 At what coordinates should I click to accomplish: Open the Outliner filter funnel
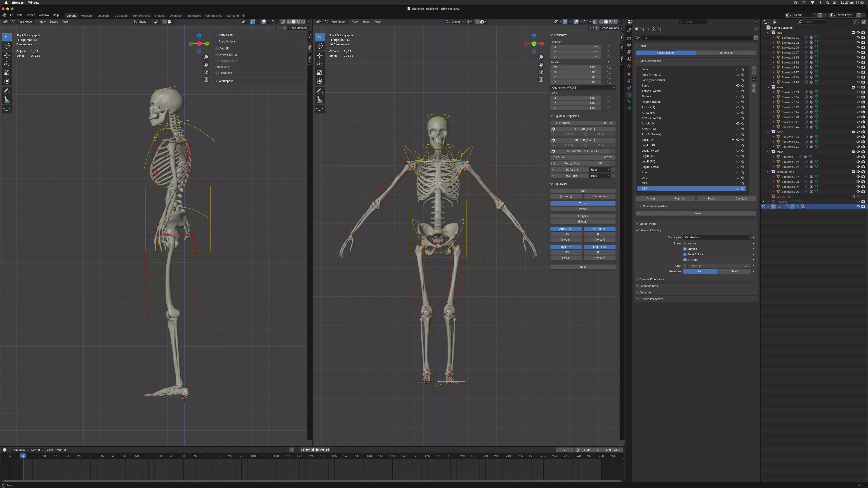click(x=855, y=22)
